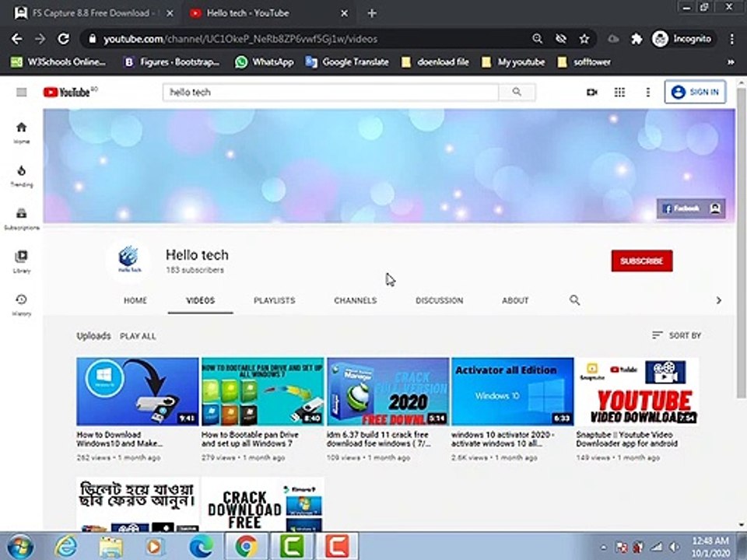Open the WhatsApp bookmark
The width and height of the screenshot is (747, 560).
click(265, 62)
